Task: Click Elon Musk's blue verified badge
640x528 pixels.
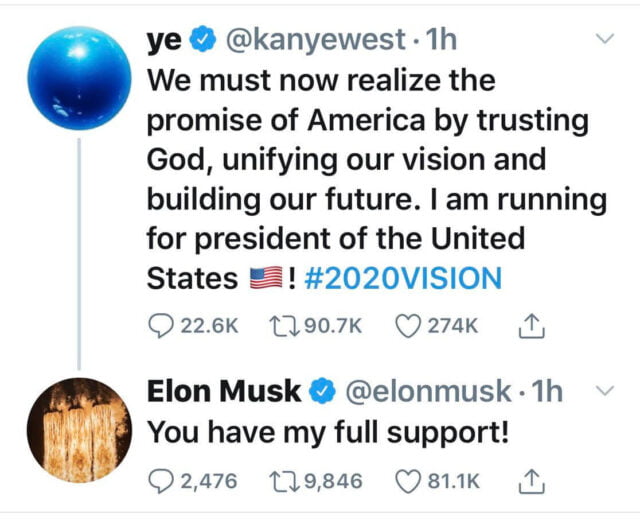Action: tap(323, 392)
